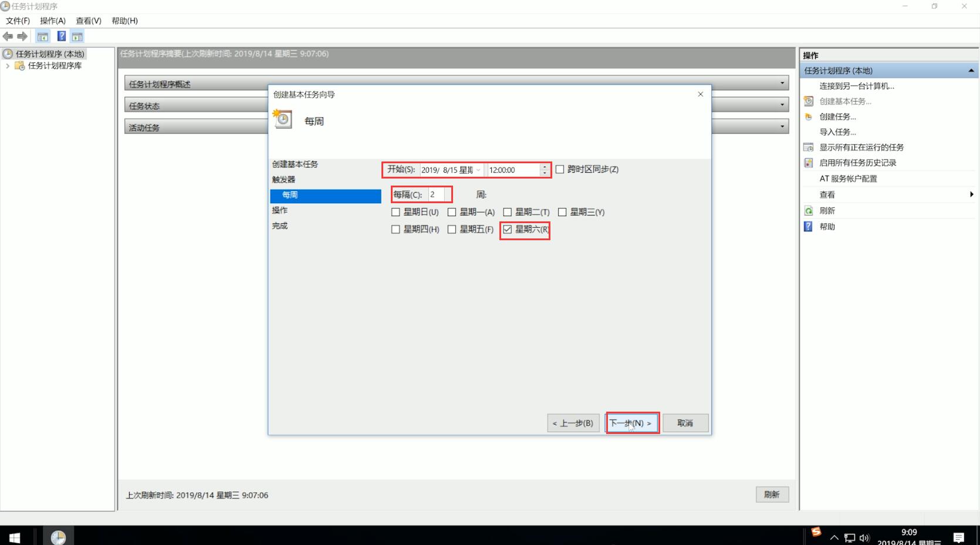This screenshot has height=545, width=980.
Task: Enable 跨时区同步(Z) checkbox
Action: point(560,169)
